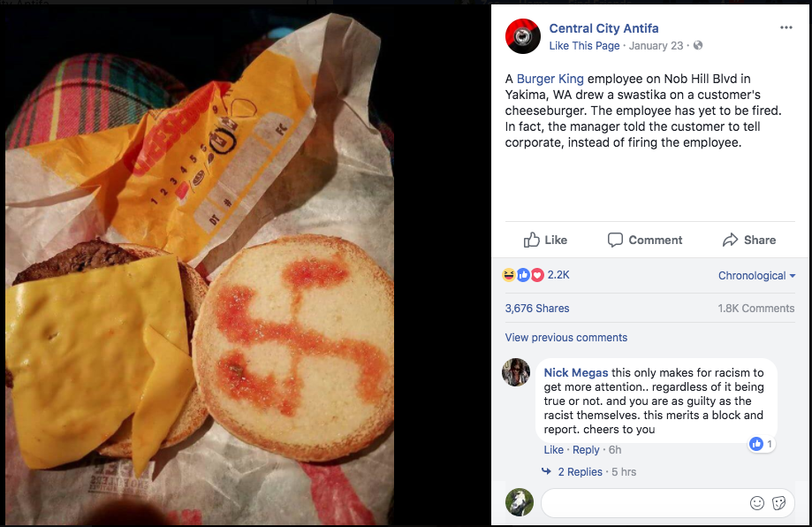Click into the write a comment field

[x=642, y=502]
